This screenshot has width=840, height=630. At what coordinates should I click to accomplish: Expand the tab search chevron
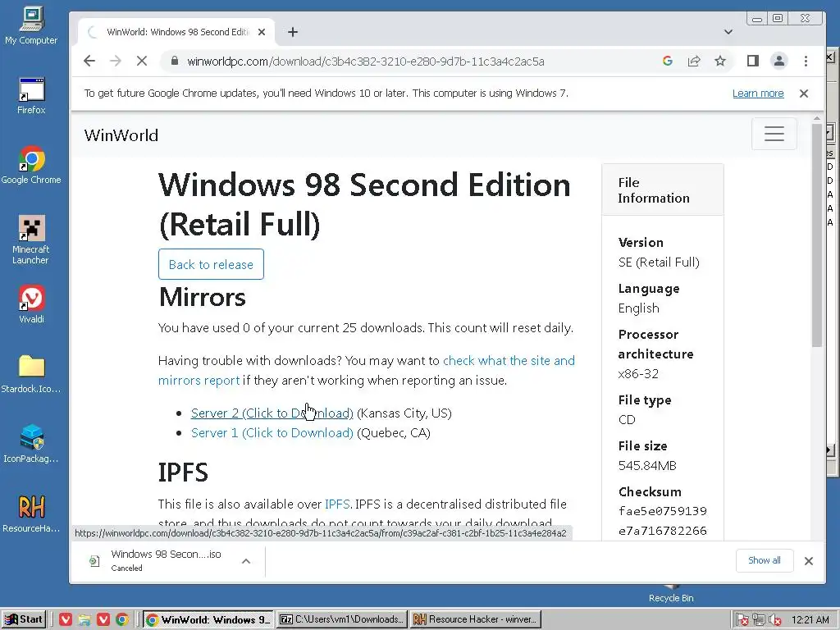[728, 32]
